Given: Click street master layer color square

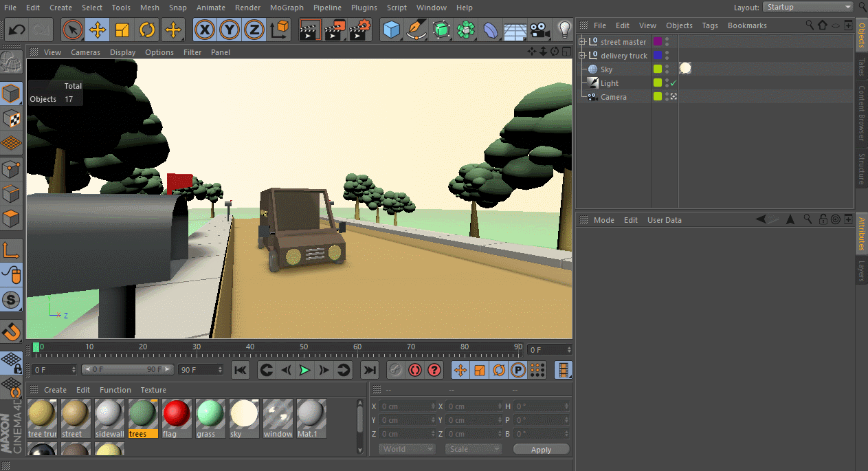Looking at the screenshot, I should point(658,42).
